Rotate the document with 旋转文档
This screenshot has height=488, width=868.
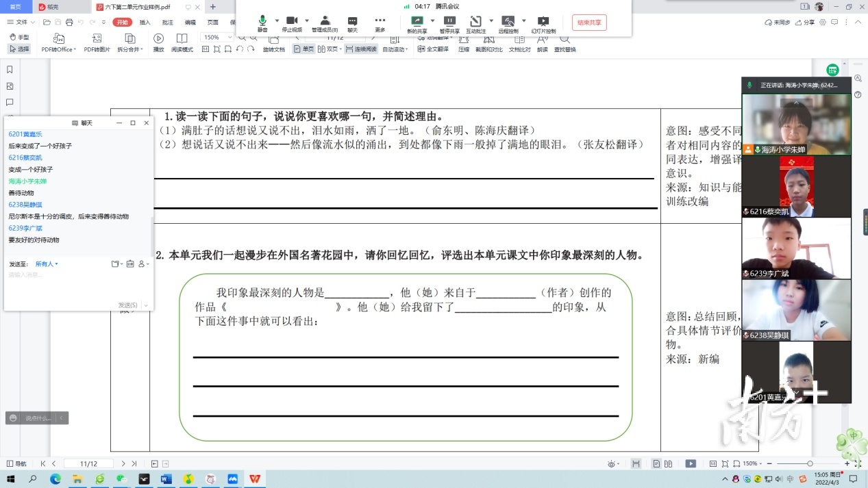coord(274,48)
